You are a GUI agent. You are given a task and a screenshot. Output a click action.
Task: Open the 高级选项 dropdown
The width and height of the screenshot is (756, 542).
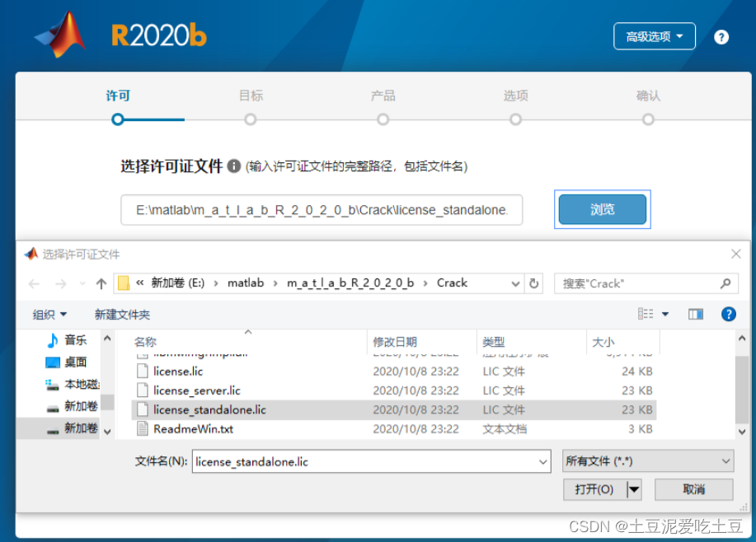point(655,36)
